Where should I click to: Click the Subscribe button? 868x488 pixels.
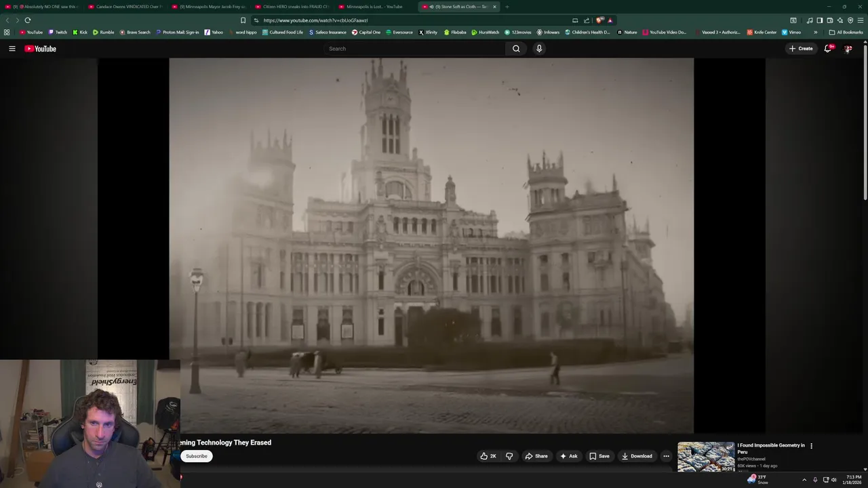[x=197, y=456]
